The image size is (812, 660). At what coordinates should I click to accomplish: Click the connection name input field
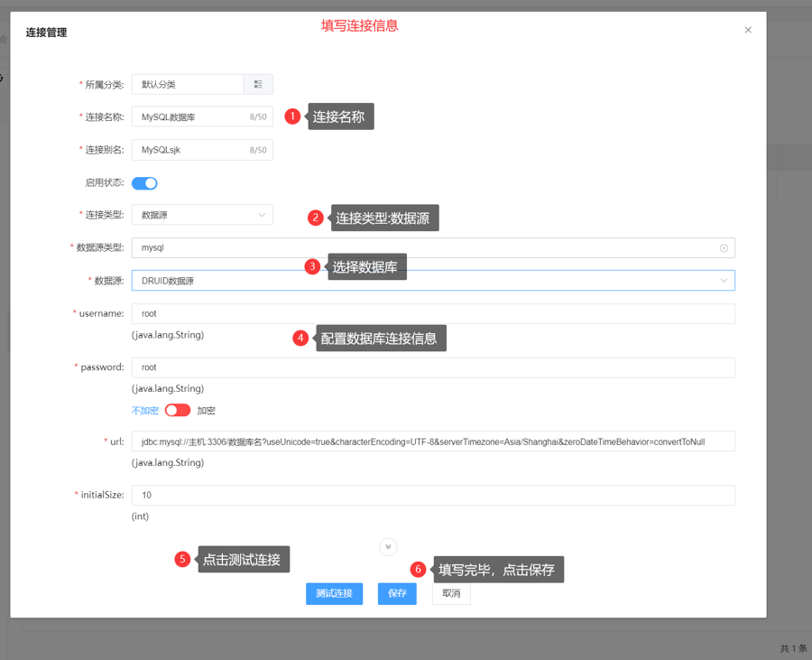tap(189, 116)
